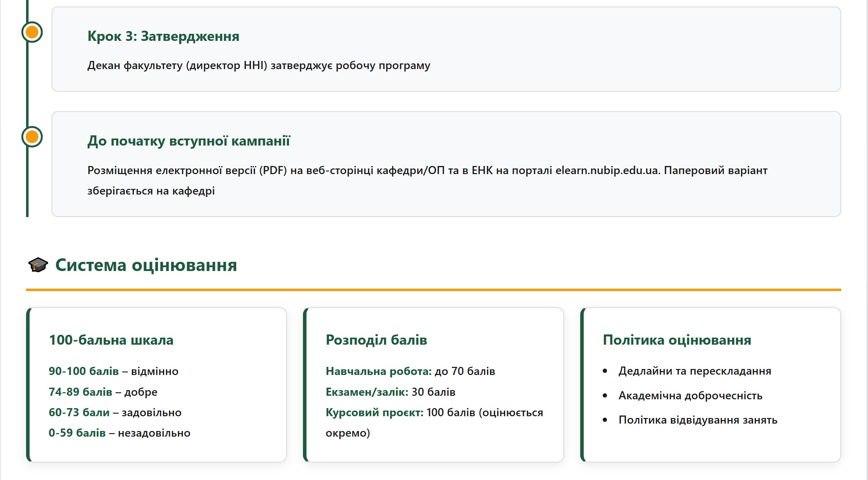Select Академічна доброчесність list item
868x480 pixels.
point(690,395)
